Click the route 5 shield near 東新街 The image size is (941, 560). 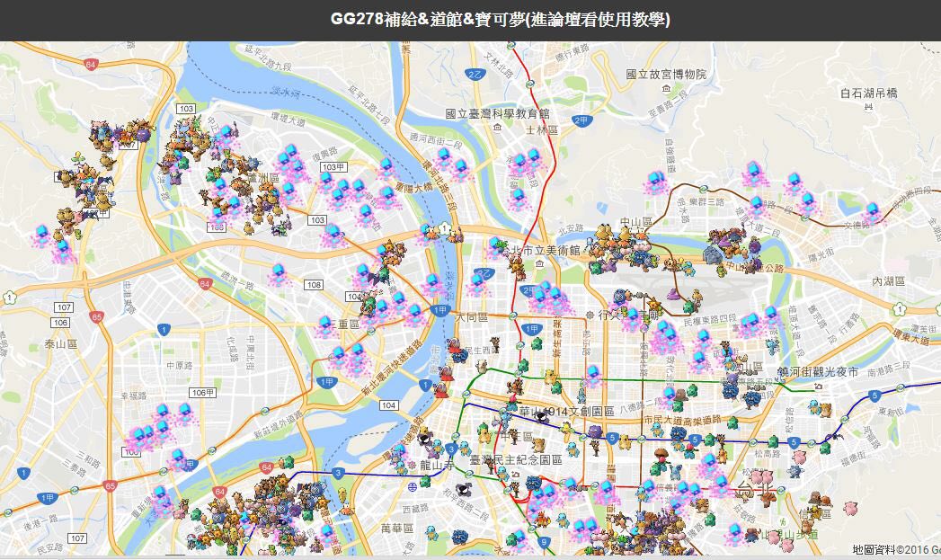click(x=874, y=396)
